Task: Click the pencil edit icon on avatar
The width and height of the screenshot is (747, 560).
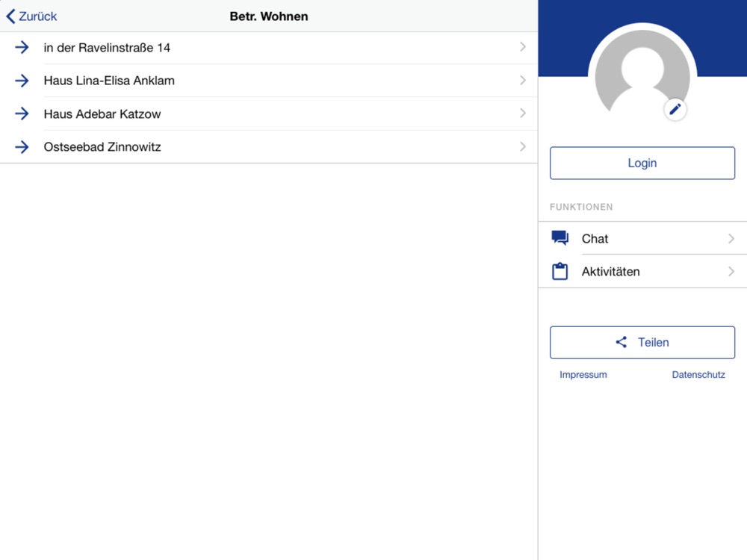Action: click(x=675, y=110)
